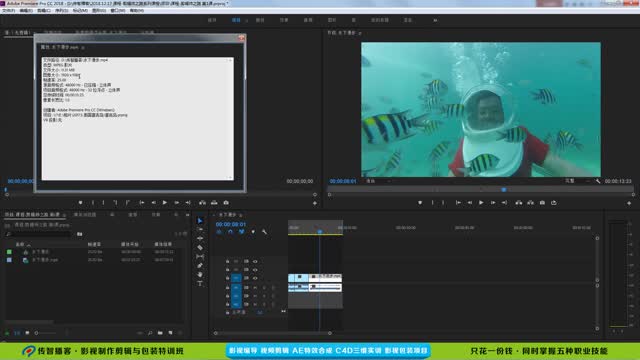Image resolution: width=640 pixels, height=360 pixels.
Task: Select the Pen tool
Action: [x=200, y=265]
